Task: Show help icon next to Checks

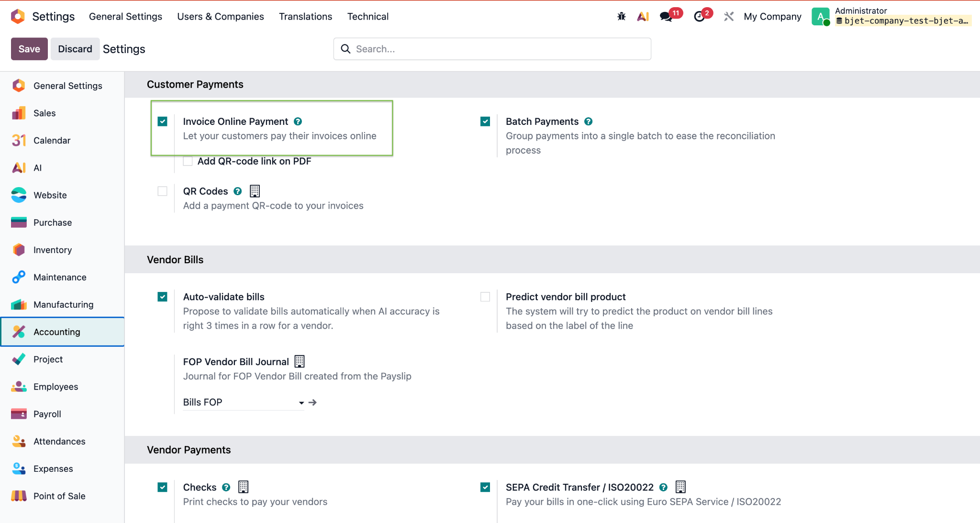Action: coord(226,487)
